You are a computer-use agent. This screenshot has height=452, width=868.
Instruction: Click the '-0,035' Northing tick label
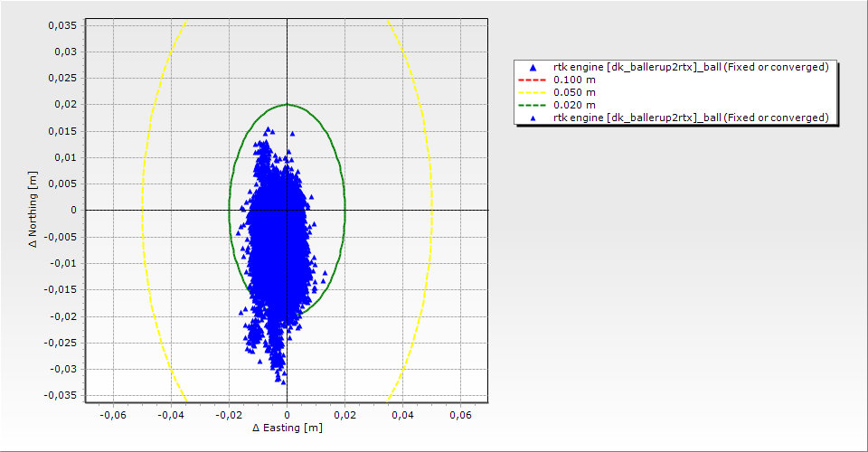point(61,396)
